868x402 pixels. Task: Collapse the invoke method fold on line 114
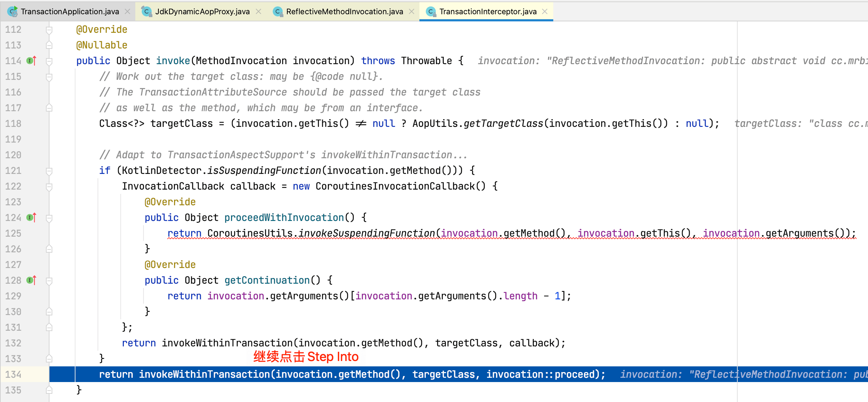point(49,61)
